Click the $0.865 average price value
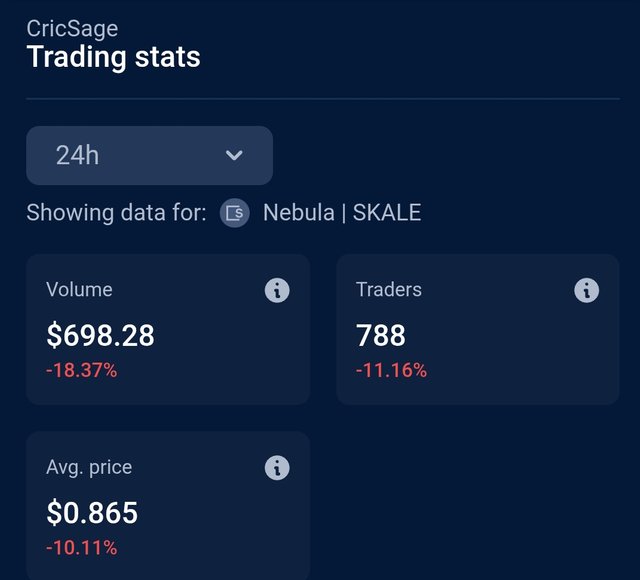 [92, 512]
